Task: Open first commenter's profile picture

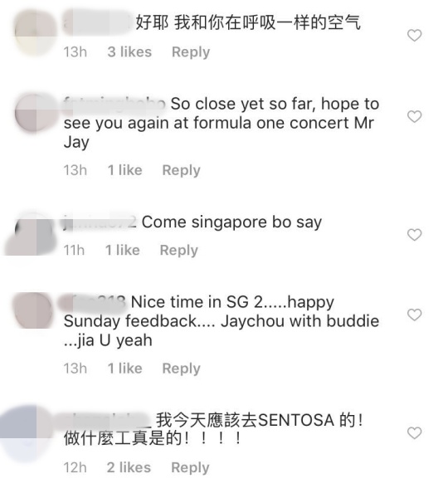Action: (35, 32)
